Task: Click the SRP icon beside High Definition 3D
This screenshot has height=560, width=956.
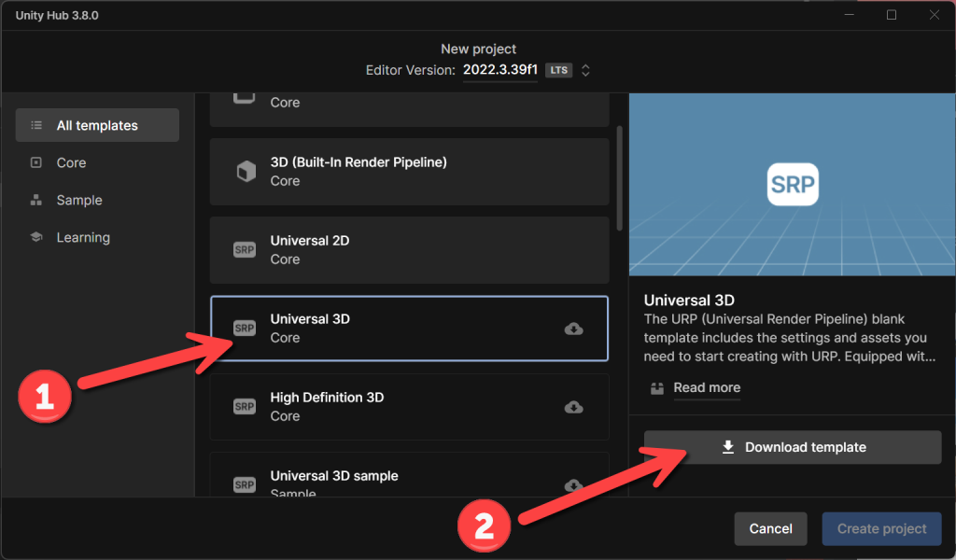Action: click(x=245, y=406)
